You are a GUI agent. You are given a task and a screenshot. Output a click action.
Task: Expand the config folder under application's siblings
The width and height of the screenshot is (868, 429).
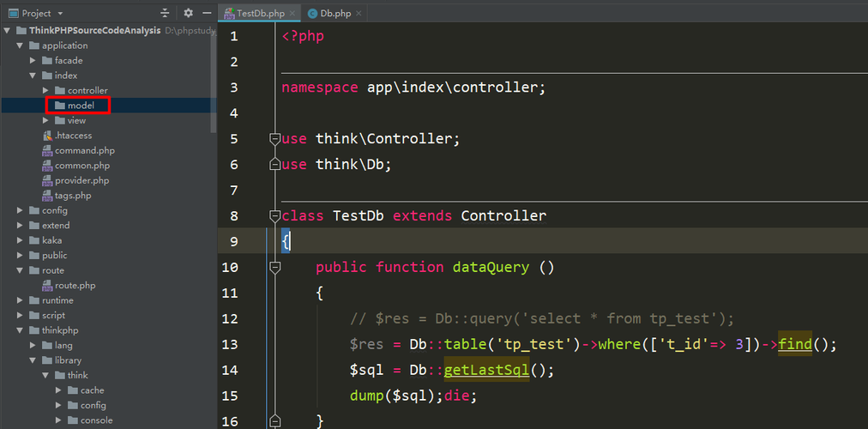tap(20, 210)
